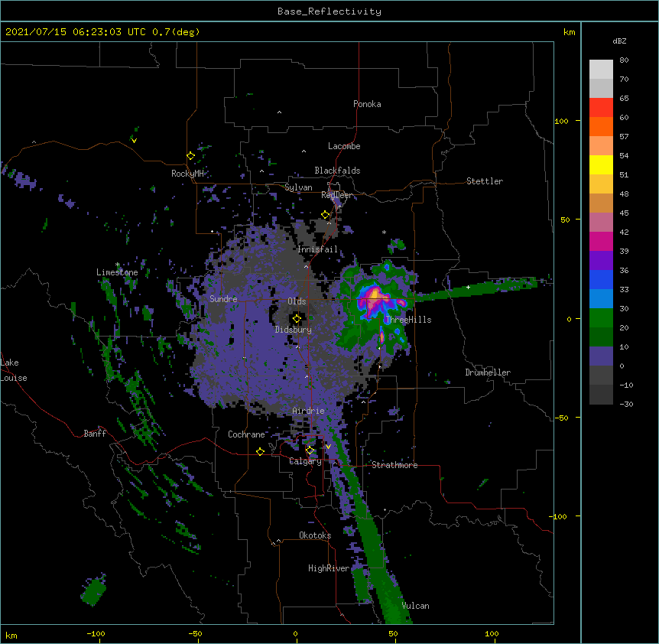Select the yellow diamond marker southeast of Cochrane

click(x=260, y=451)
